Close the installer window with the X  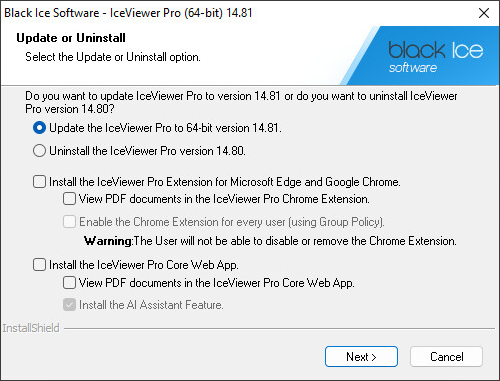pos(484,13)
